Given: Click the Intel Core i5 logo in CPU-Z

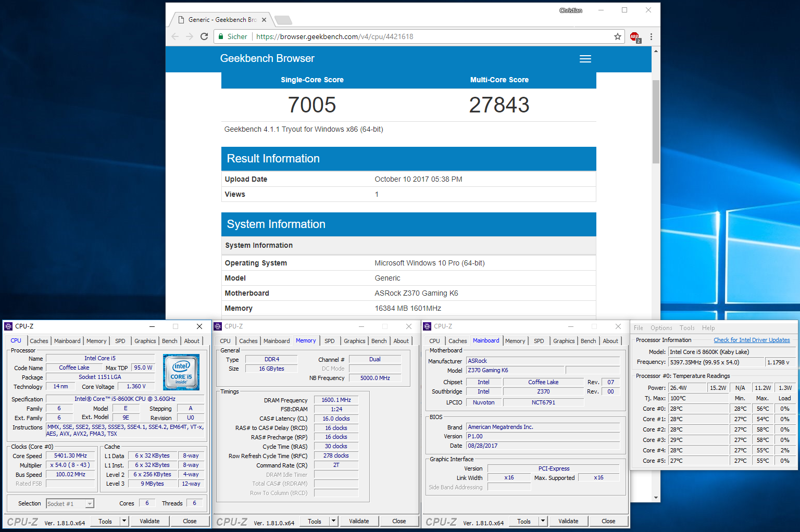Looking at the screenshot, I should coord(181,372).
